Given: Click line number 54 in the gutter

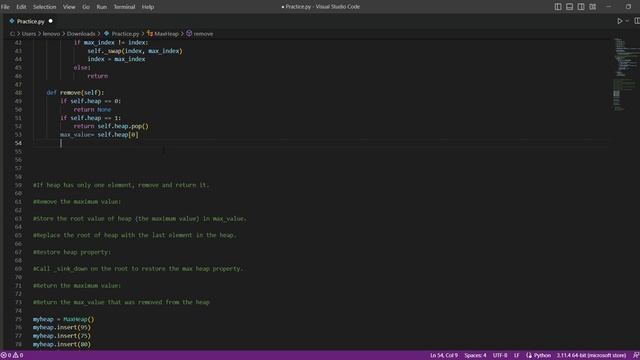Looking at the screenshot, I should (18, 143).
